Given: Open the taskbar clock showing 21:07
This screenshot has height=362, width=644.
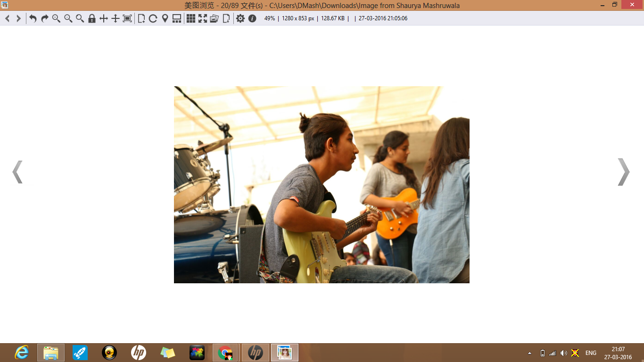Looking at the screenshot, I should (x=618, y=353).
